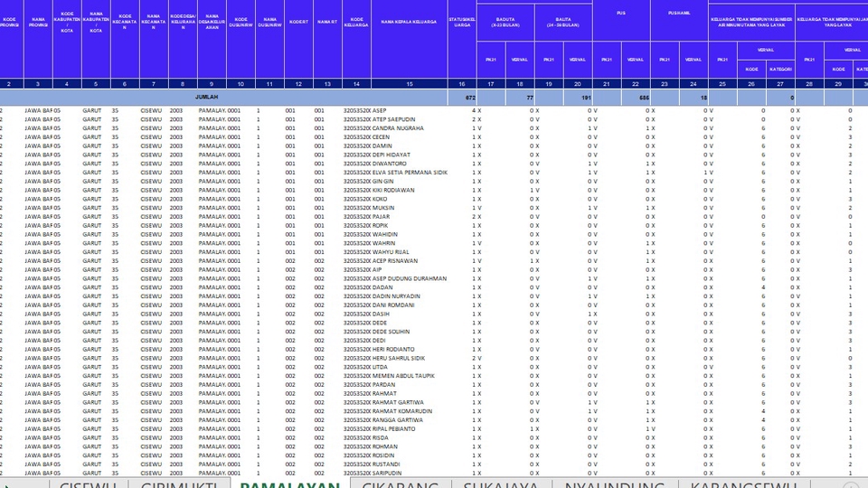Click the JUMLAH totals row label

[206, 98]
